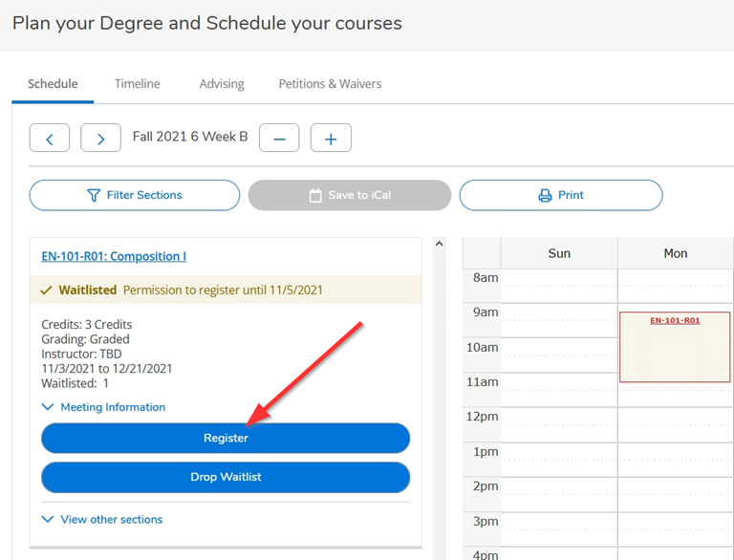Screen dimensions: 734x560
Task: Click the Instructor: TBD line
Action: (81, 354)
